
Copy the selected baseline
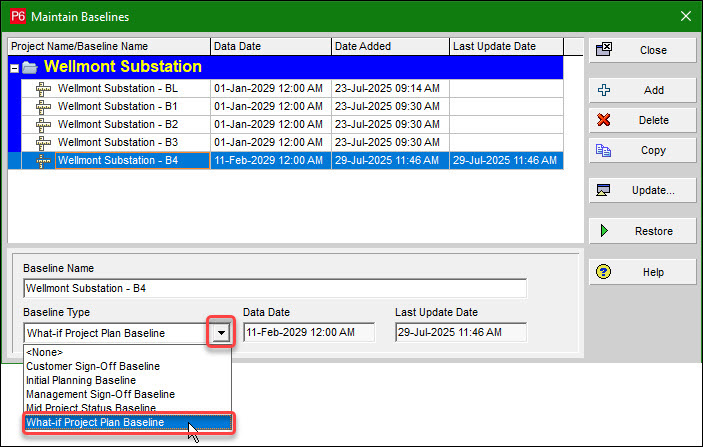point(642,150)
